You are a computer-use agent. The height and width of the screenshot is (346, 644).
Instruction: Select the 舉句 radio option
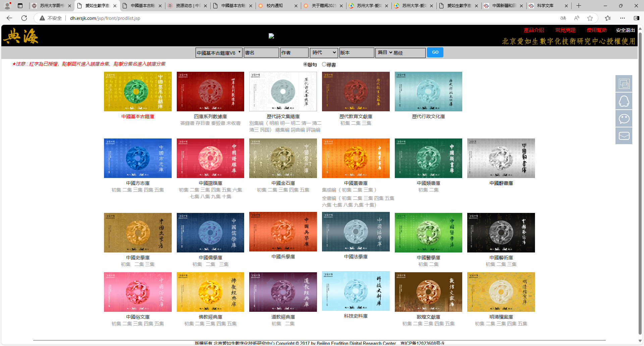[x=305, y=64]
